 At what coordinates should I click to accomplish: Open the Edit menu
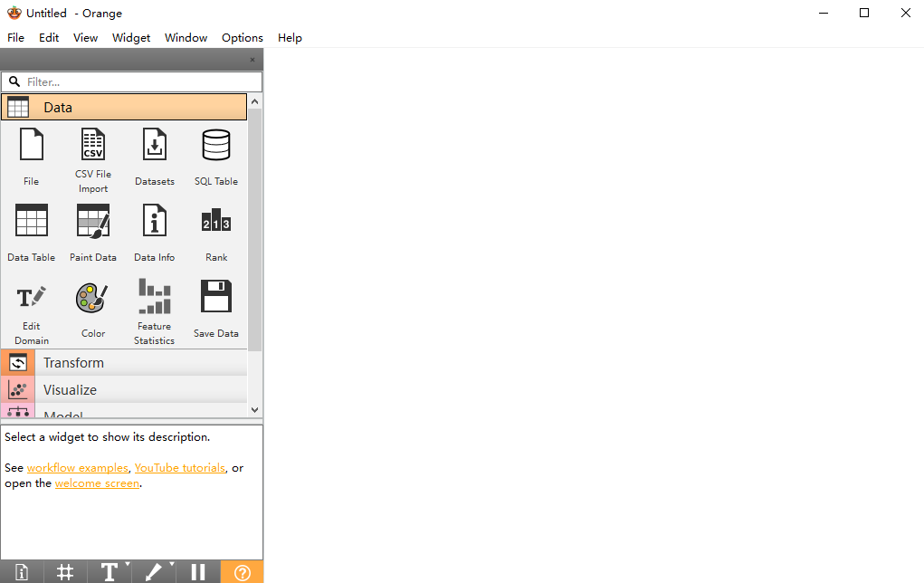(49, 38)
